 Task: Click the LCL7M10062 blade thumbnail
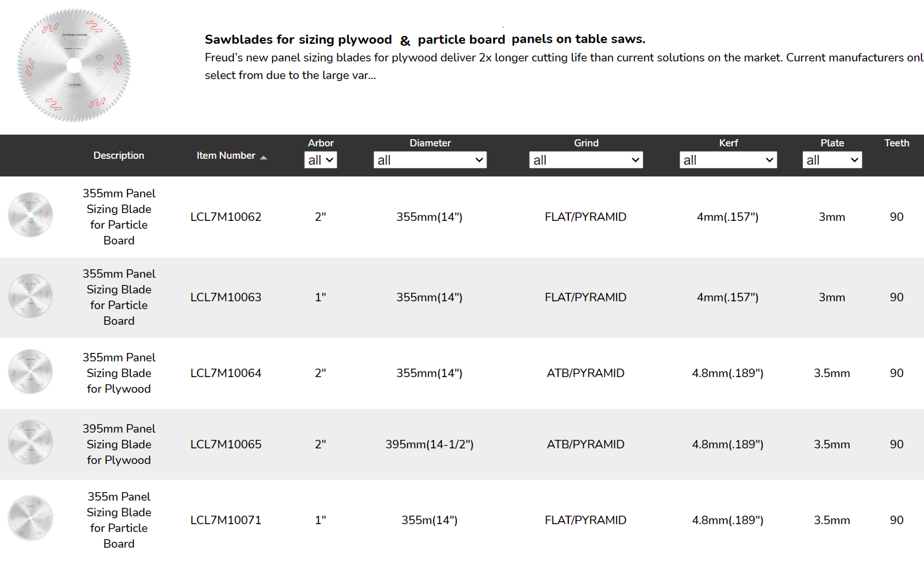(30, 214)
